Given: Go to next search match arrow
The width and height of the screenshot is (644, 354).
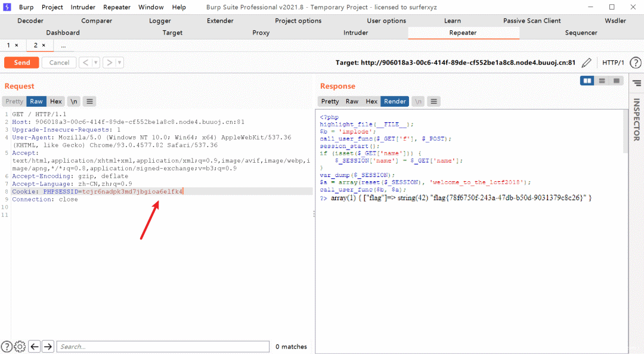Looking at the screenshot, I should pos(48,347).
